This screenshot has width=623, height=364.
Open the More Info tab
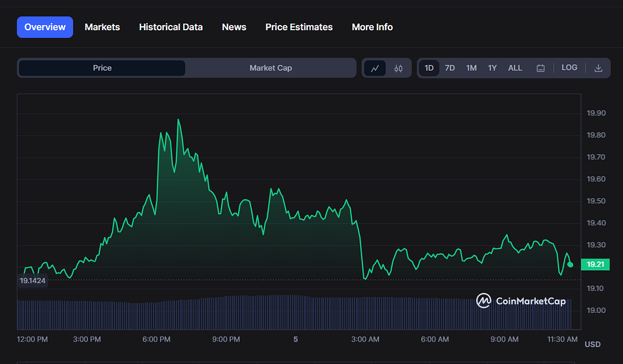pyautogui.click(x=372, y=27)
